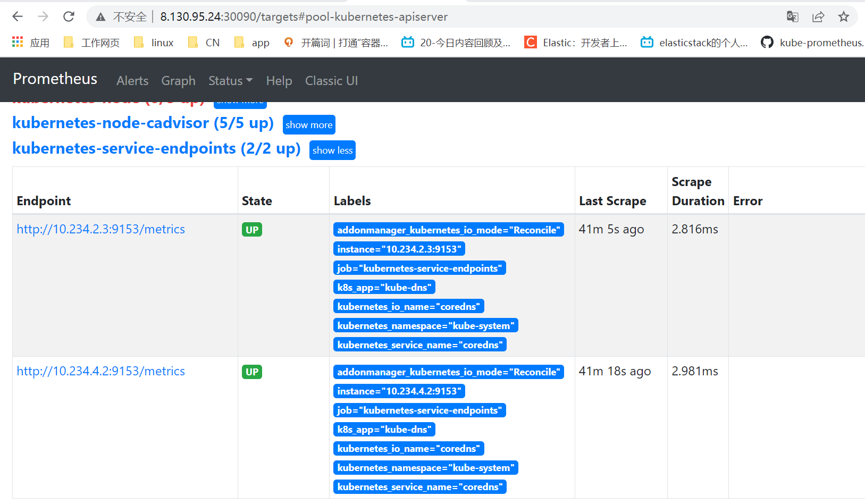The image size is (865, 504).
Task: Open the Alerts page
Action: coord(132,81)
